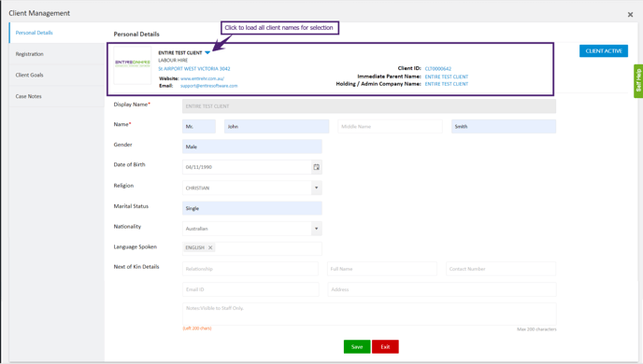Click the green Save button
Screen dimensions: 643x364
tap(357, 347)
